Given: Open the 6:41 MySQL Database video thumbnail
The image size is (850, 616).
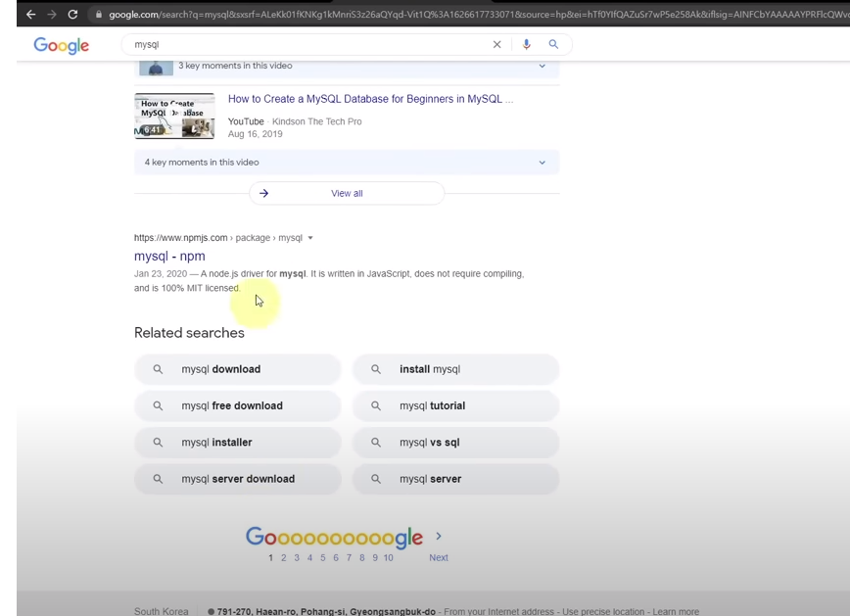Looking at the screenshot, I should coord(174,116).
